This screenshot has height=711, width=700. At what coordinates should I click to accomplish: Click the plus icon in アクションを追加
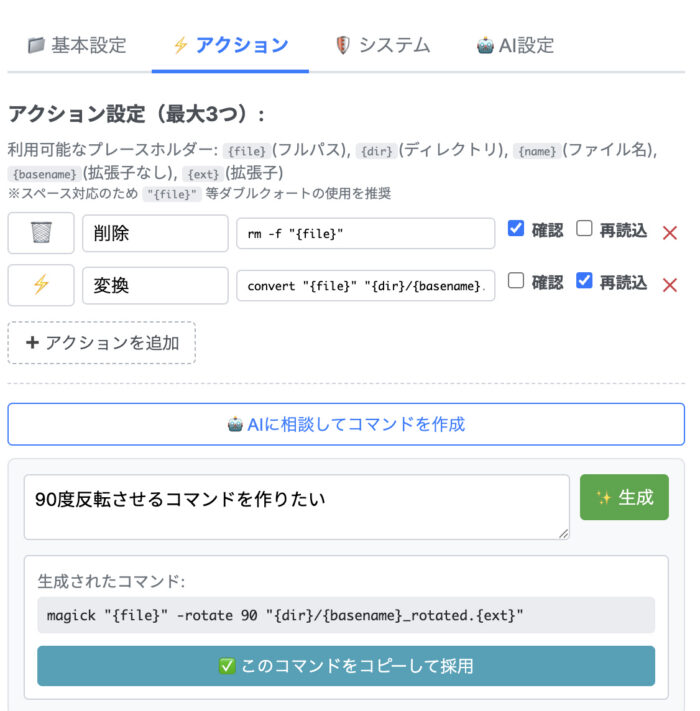pos(32,342)
